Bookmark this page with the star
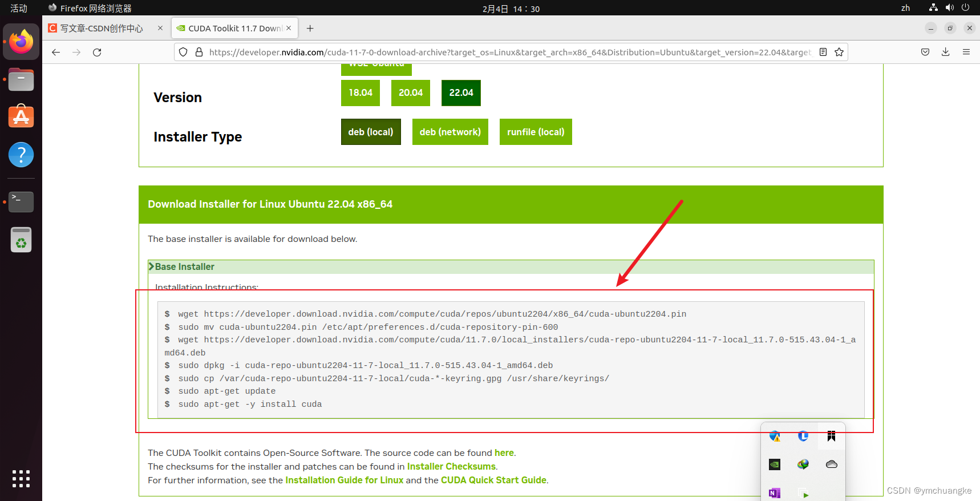This screenshot has height=501, width=980. tap(839, 52)
